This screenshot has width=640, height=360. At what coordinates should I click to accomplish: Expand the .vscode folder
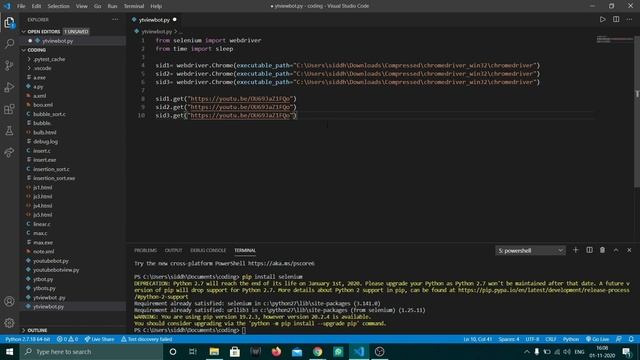click(x=42, y=68)
